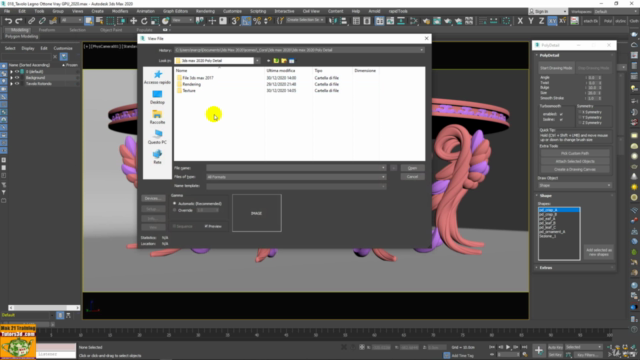The height and width of the screenshot is (360, 640).
Task: Go to Desktop in the places bar
Action: (157, 97)
